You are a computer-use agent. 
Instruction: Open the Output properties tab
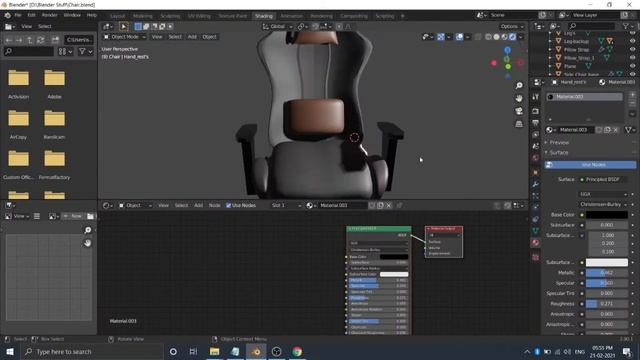(536, 123)
